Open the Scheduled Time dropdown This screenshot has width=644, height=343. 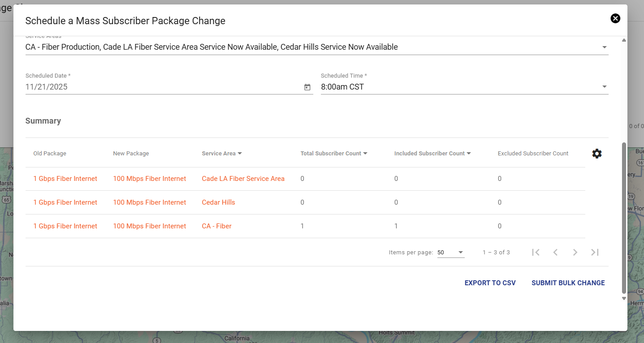pyautogui.click(x=604, y=87)
